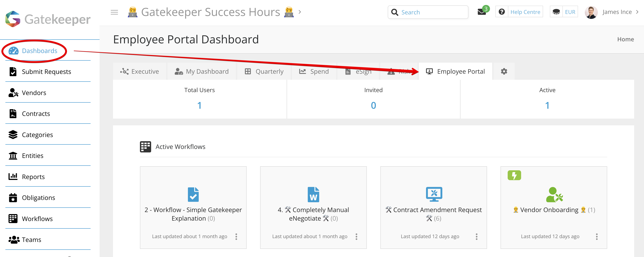The height and width of the screenshot is (257, 644).
Task: Click the Invited count value
Action: pos(373,105)
